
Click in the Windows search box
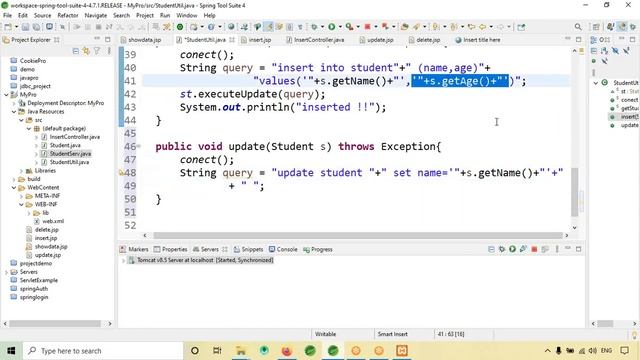103,351
